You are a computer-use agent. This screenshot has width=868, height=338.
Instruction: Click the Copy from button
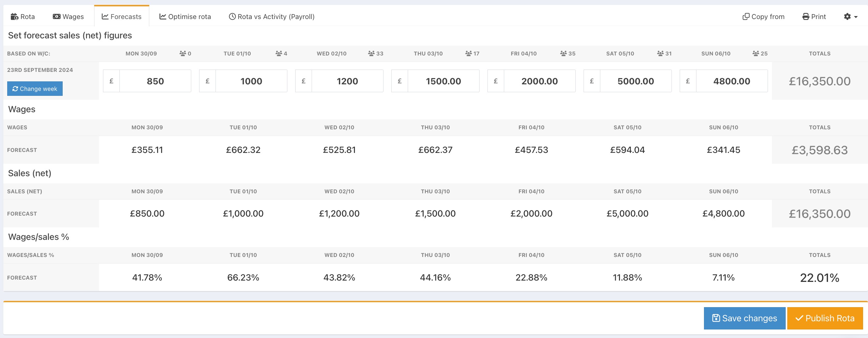click(763, 16)
